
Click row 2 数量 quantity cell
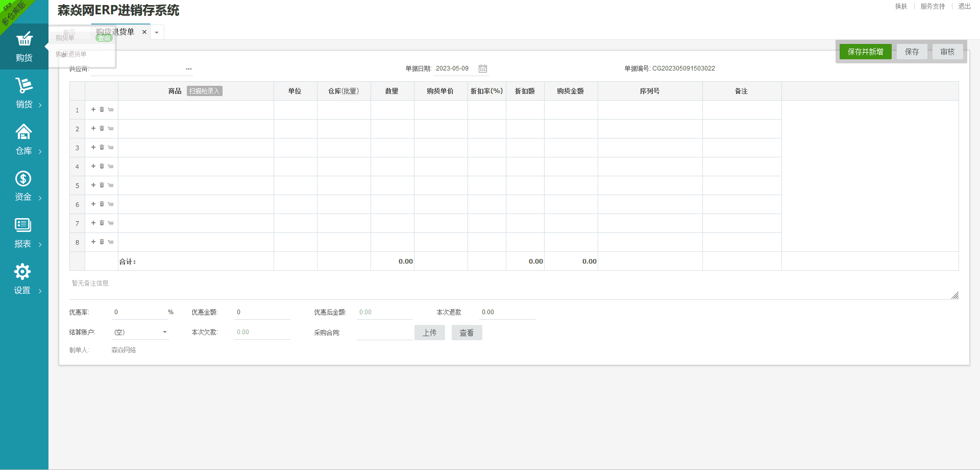[393, 129]
